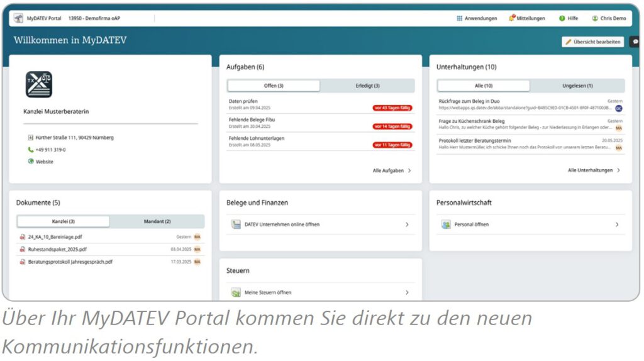Screen dimensions: 644x361
Task: Open Alle Unterhaltungen link
Action: tap(590, 170)
